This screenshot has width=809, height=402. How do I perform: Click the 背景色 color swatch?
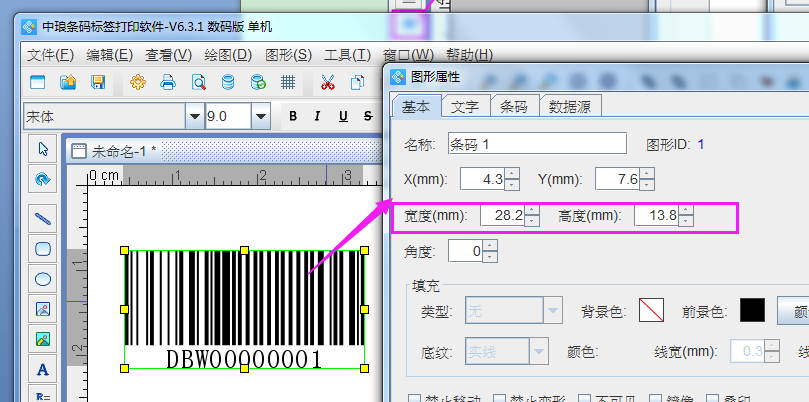pyautogui.click(x=652, y=310)
